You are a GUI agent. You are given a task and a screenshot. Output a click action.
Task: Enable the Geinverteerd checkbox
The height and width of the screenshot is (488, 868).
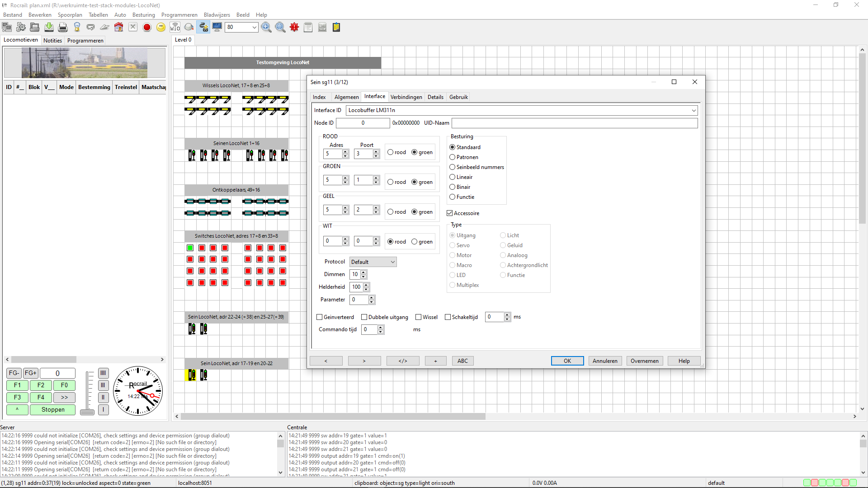coord(320,317)
